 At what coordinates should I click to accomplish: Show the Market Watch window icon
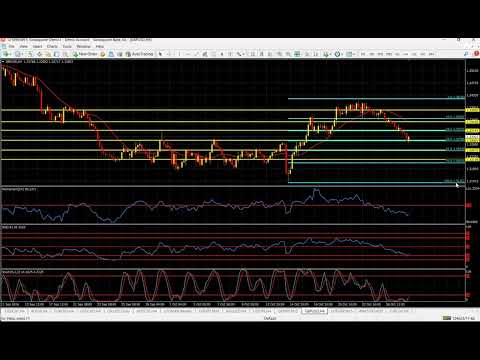pos(30,54)
